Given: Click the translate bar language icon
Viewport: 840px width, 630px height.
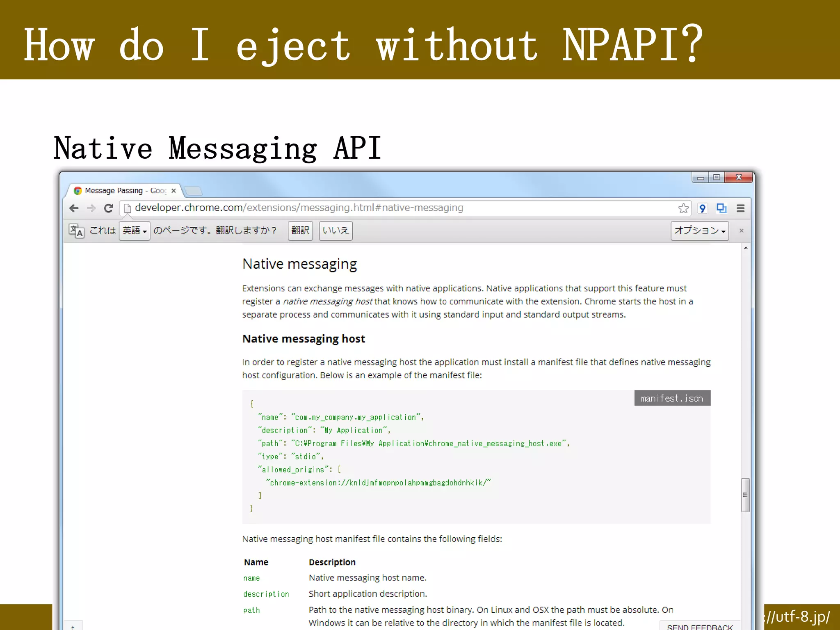Looking at the screenshot, I should 76,231.
